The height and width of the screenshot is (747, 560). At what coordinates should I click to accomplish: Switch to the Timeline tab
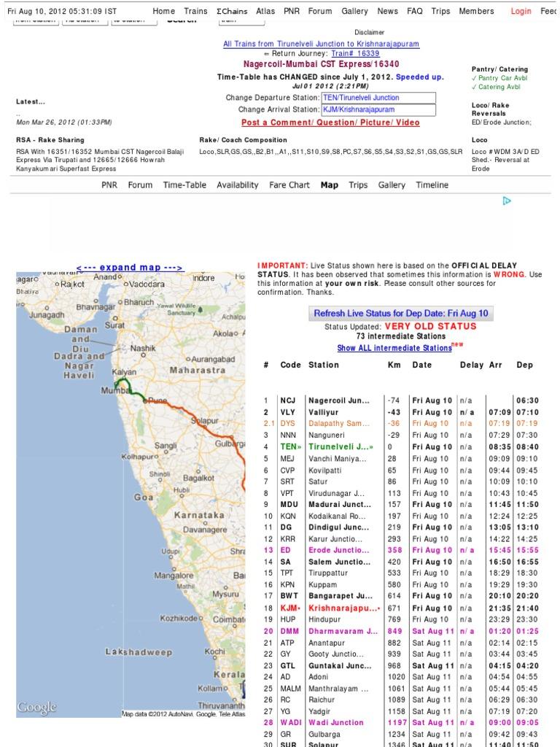click(x=432, y=185)
